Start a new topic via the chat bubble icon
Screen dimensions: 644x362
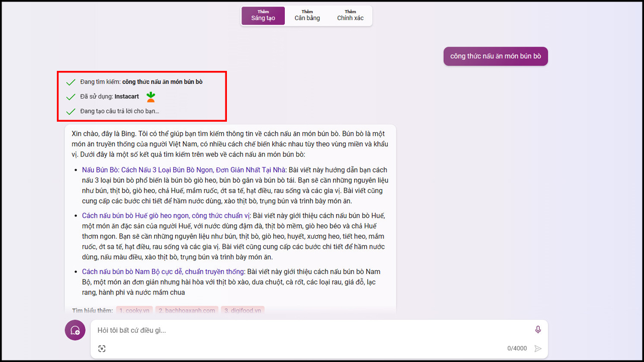[74, 330]
